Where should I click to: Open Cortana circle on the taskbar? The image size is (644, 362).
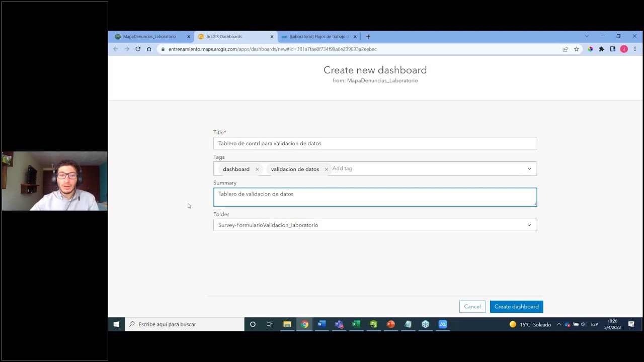[253, 324]
